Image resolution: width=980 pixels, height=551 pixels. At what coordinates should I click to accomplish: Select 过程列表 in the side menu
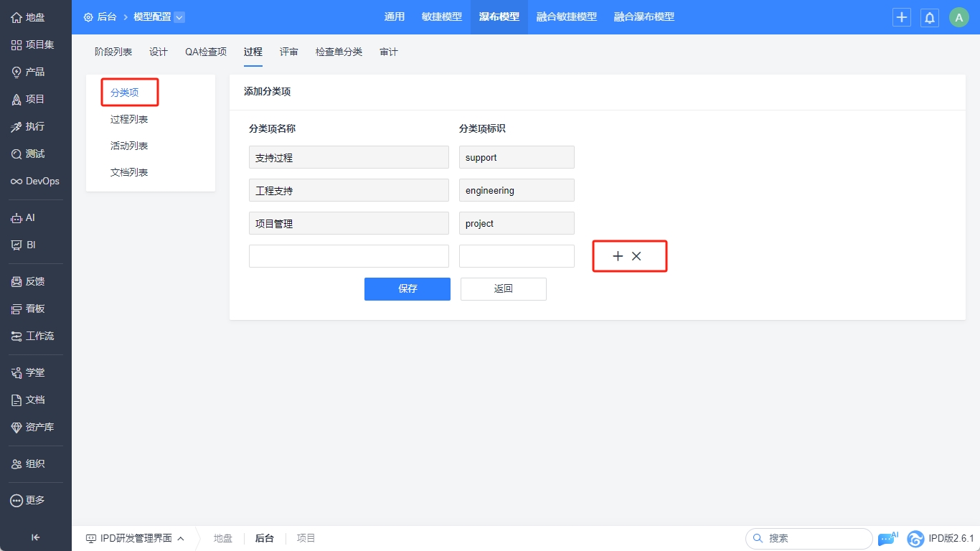129,119
